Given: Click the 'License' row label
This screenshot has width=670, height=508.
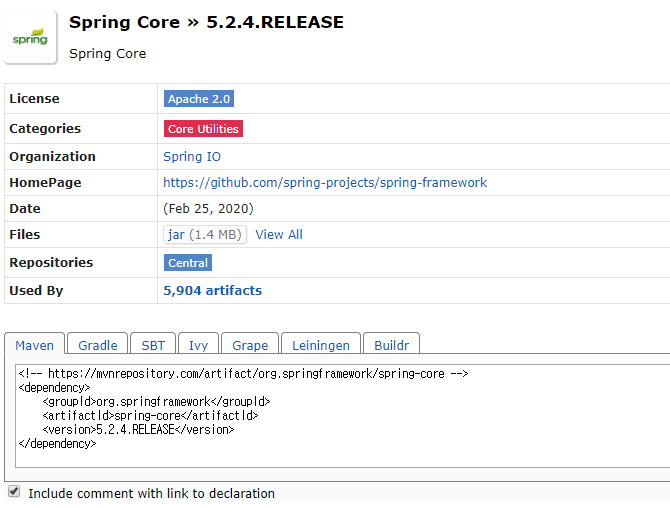Looking at the screenshot, I should pyautogui.click(x=34, y=99).
